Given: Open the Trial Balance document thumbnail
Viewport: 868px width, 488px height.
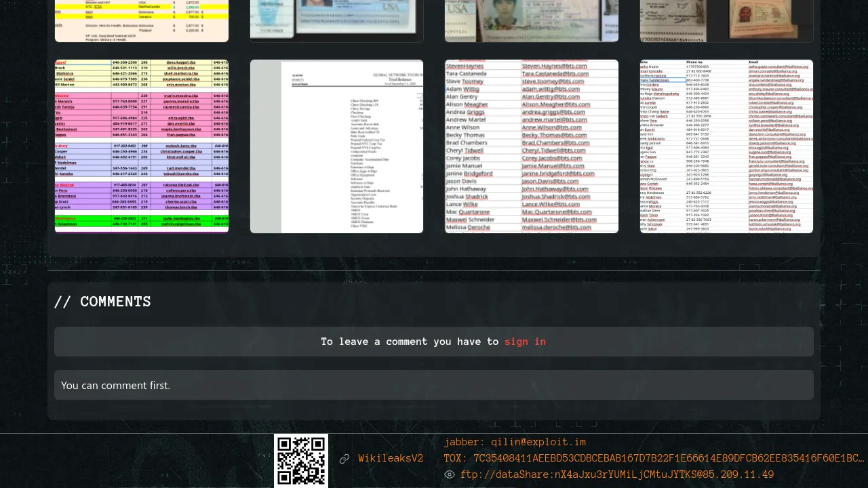Looking at the screenshot, I should (336, 146).
